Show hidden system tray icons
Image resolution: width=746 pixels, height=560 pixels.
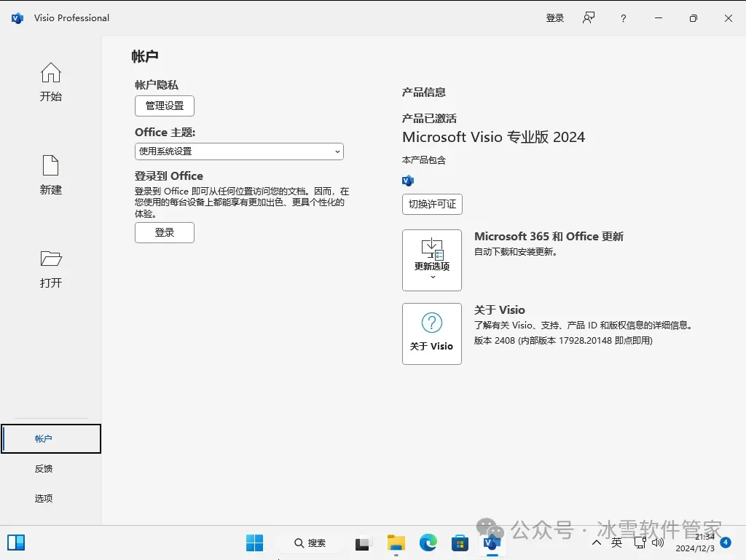[x=597, y=543]
